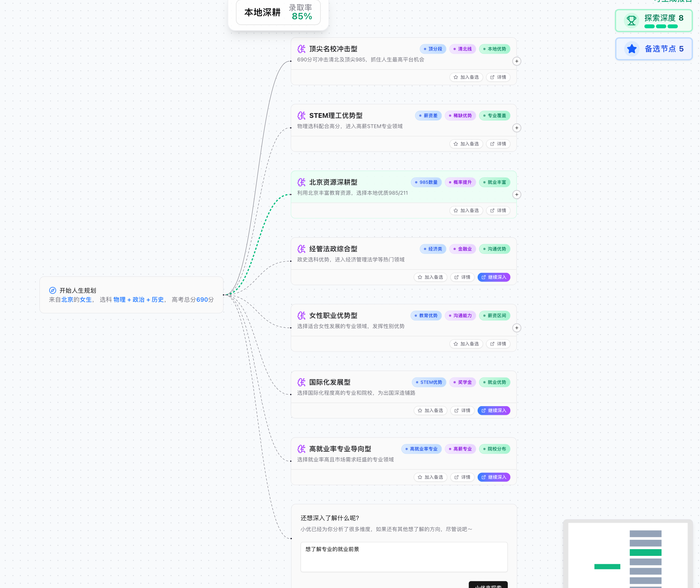Screen dimensions: 700x588
Task: Open 详情 for 北京资源深耕型
Action: coord(498,211)
